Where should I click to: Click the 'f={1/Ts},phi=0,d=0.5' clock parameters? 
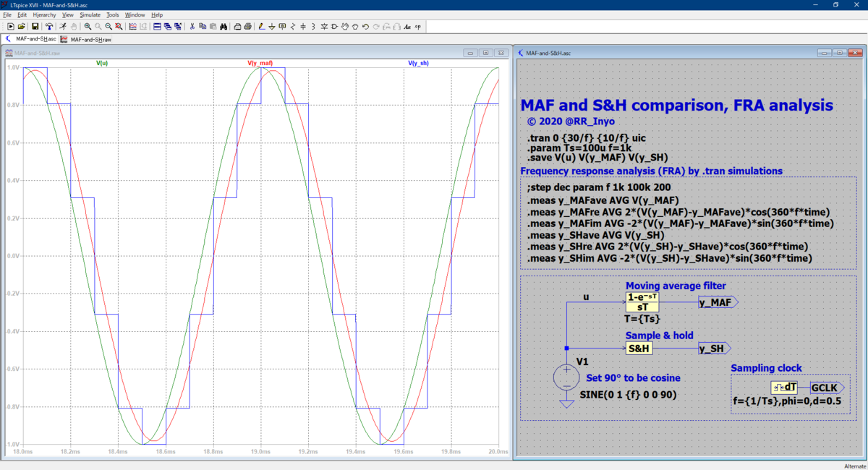pyautogui.click(x=788, y=400)
